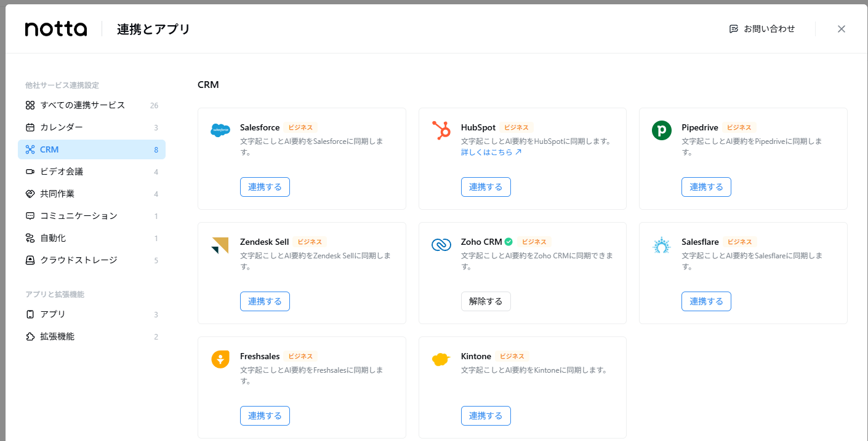Click the ビジネス badge on Salesflare
868x441 pixels.
pyautogui.click(x=740, y=242)
